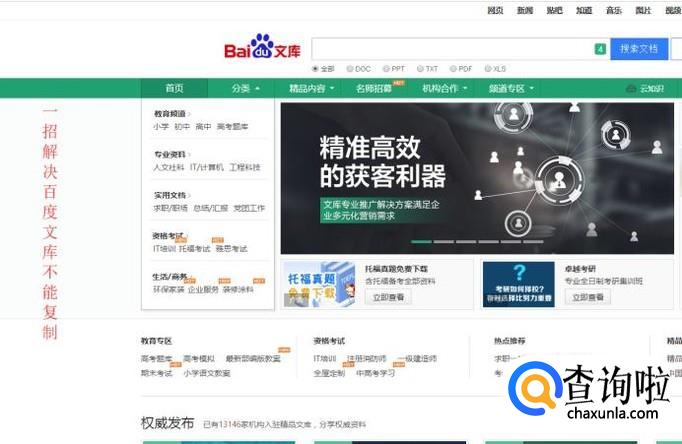Select the 全部 file type radio
This screenshot has width=682, height=444.
[315, 69]
